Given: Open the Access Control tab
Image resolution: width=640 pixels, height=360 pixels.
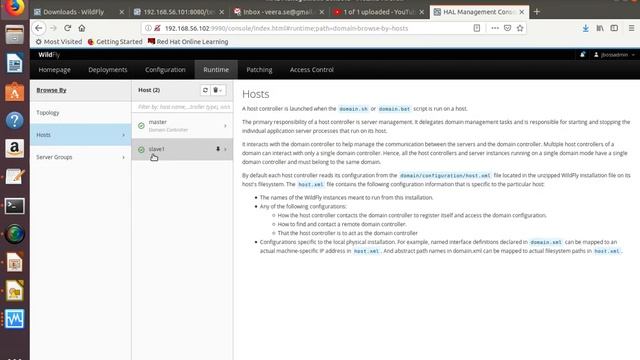Looking at the screenshot, I should pyautogui.click(x=312, y=70).
